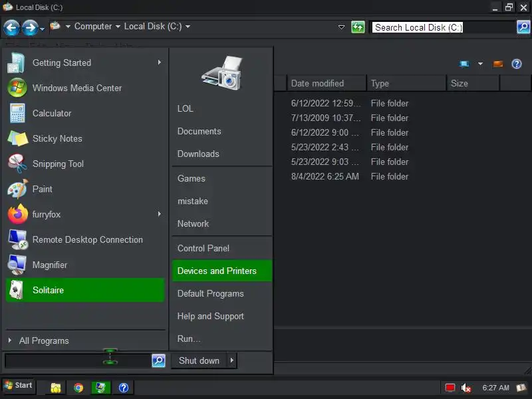Open Network from Start menu
This screenshot has width=532, height=399.
193,223
